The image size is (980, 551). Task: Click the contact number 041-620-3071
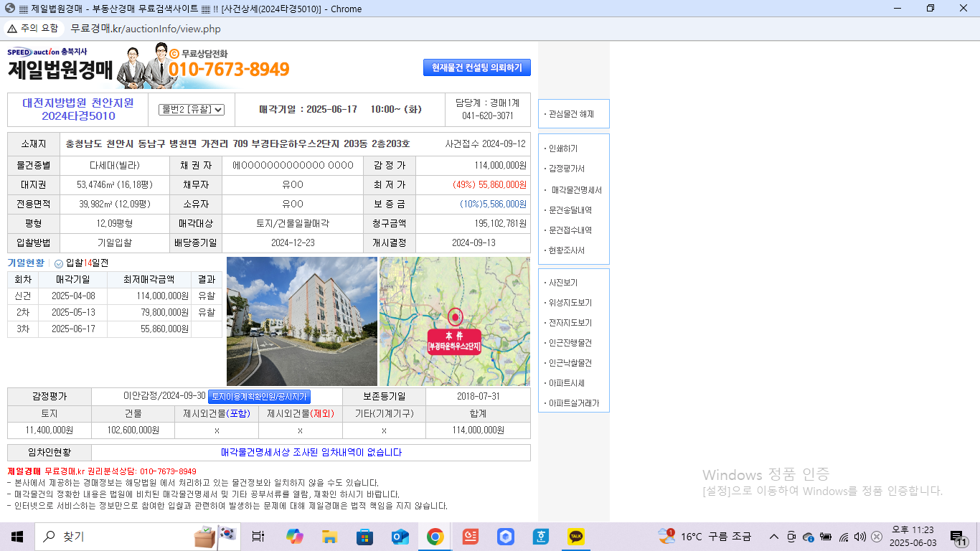tap(488, 116)
